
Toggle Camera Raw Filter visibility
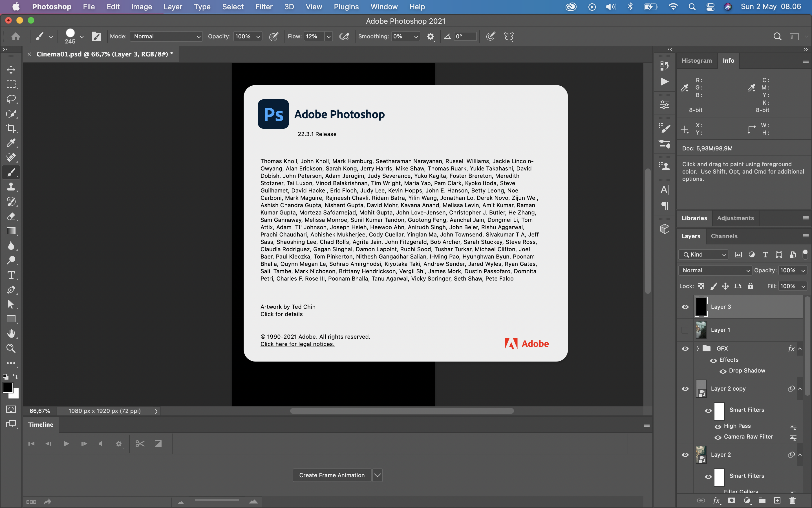718,437
